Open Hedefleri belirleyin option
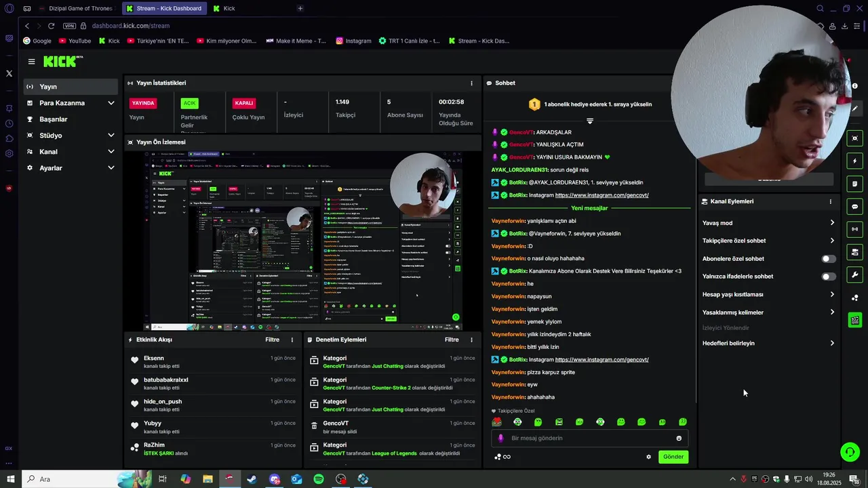The height and width of the screenshot is (488, 868). 769,343
